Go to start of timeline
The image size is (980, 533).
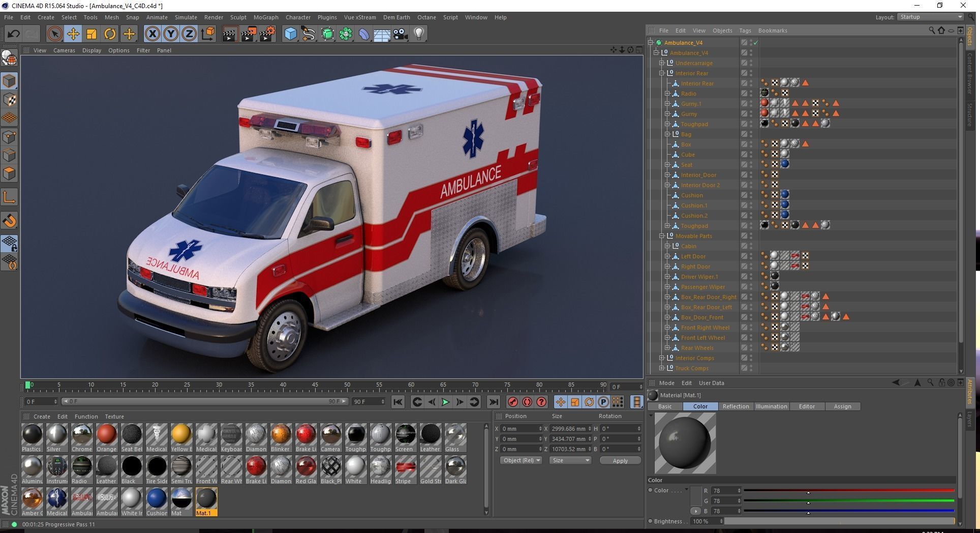click(397, 402)
